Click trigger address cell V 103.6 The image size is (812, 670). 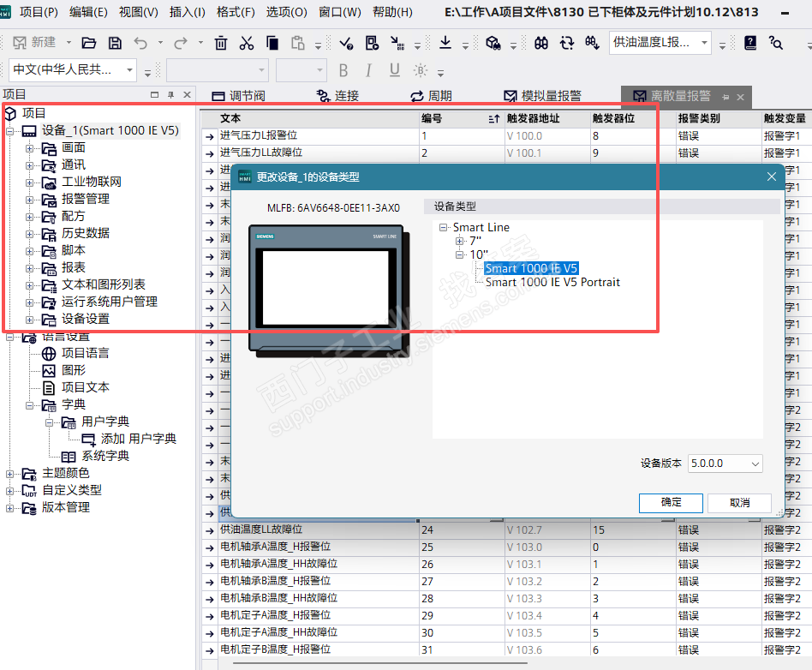click(x=547, y=649)
